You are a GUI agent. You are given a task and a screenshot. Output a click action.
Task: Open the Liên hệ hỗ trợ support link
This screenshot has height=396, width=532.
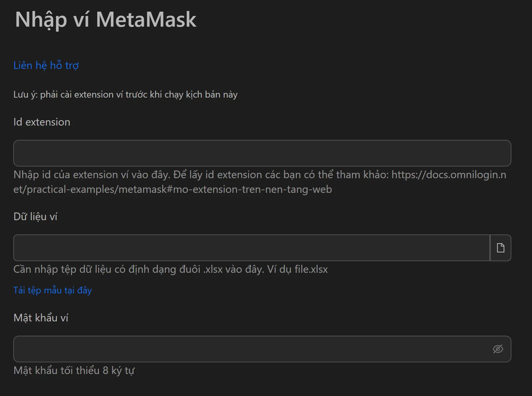(x=46, y=65)
